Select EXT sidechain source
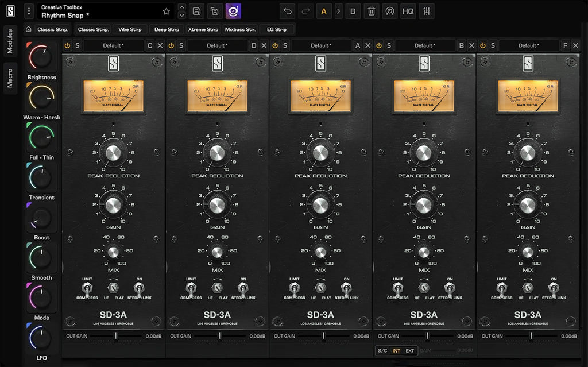 410,351
